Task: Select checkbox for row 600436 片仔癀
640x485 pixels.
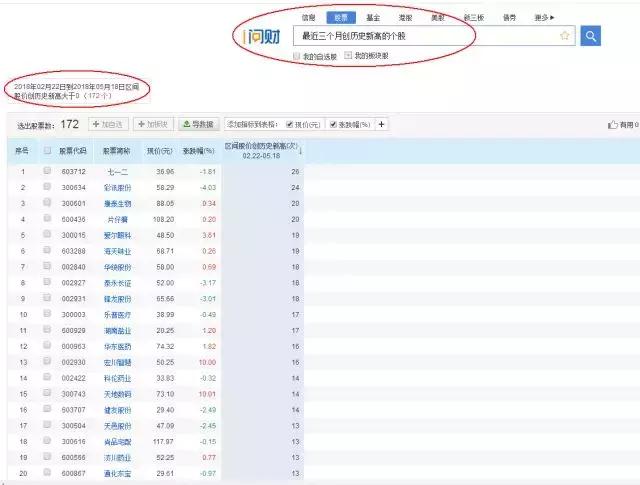Action: click(47, 218)
